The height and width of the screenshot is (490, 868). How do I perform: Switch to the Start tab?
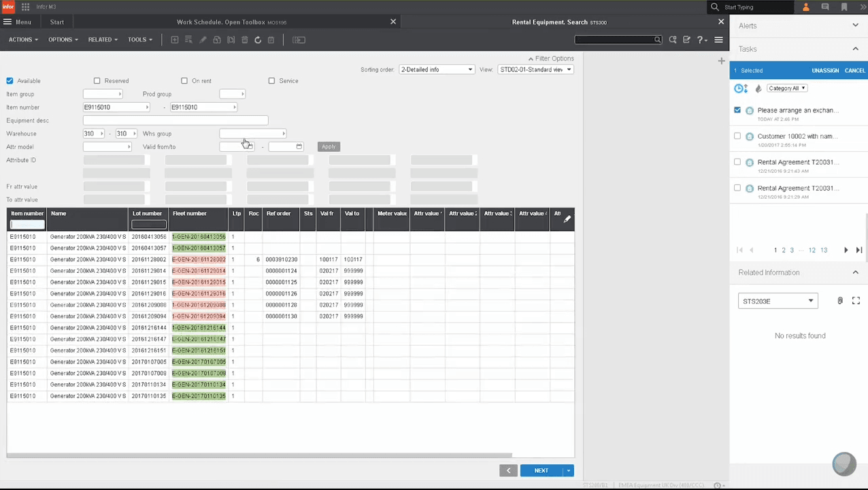57,22
